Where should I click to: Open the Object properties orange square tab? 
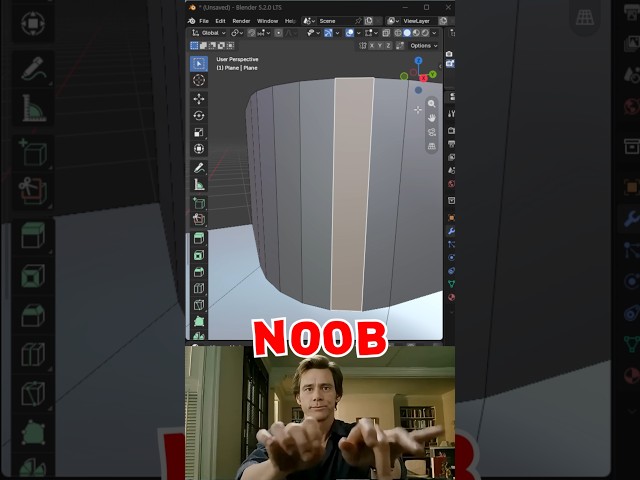pos(451,218)
